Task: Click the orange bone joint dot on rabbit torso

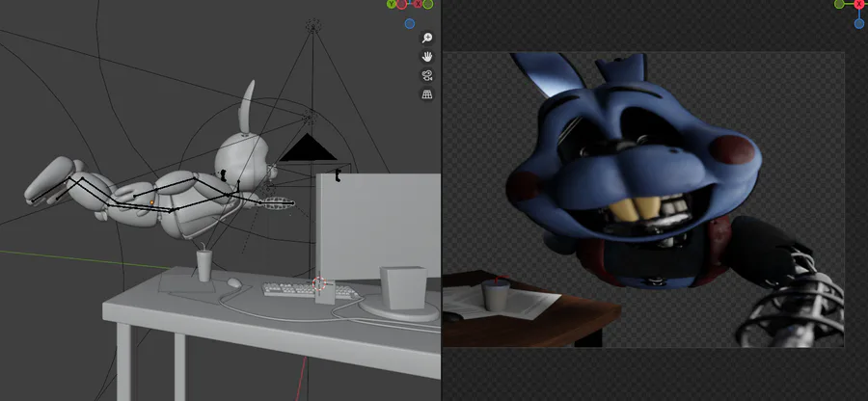Action: tap(152, 202)
